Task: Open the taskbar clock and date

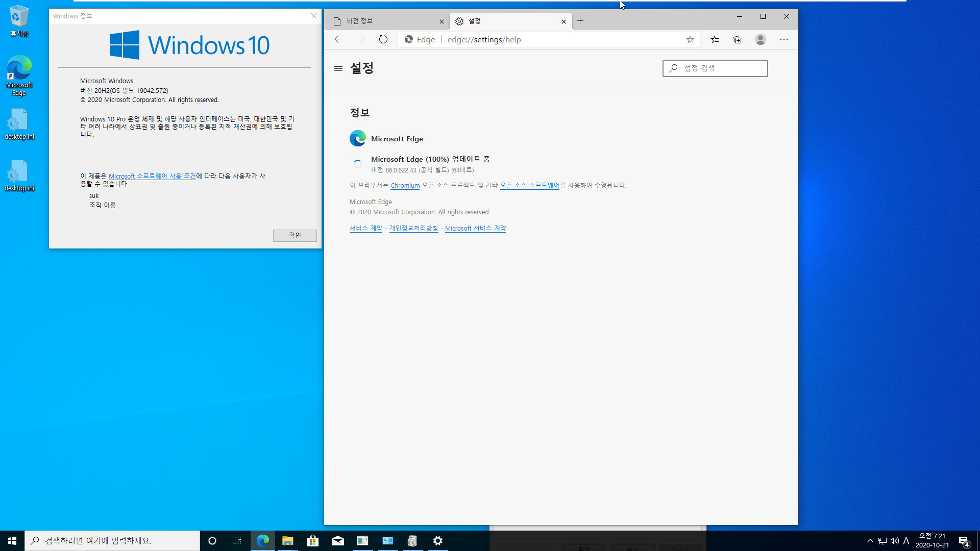Action: (933, 541)
